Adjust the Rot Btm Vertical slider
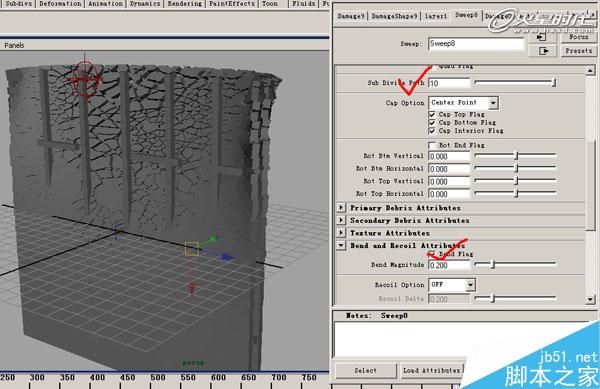The width and height of the screenshot is (600, 389). 515,156
